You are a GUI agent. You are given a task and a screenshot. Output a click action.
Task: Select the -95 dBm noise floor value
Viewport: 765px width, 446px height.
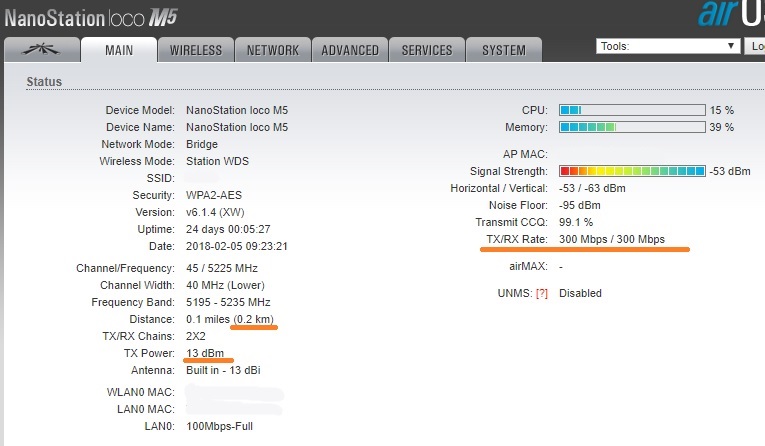point(580,205)
